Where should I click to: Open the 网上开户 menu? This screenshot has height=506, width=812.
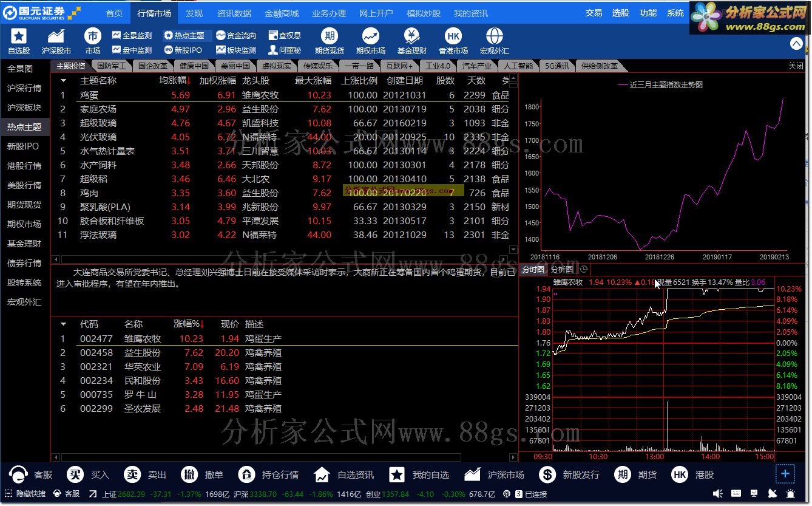[x=376, y=13]
